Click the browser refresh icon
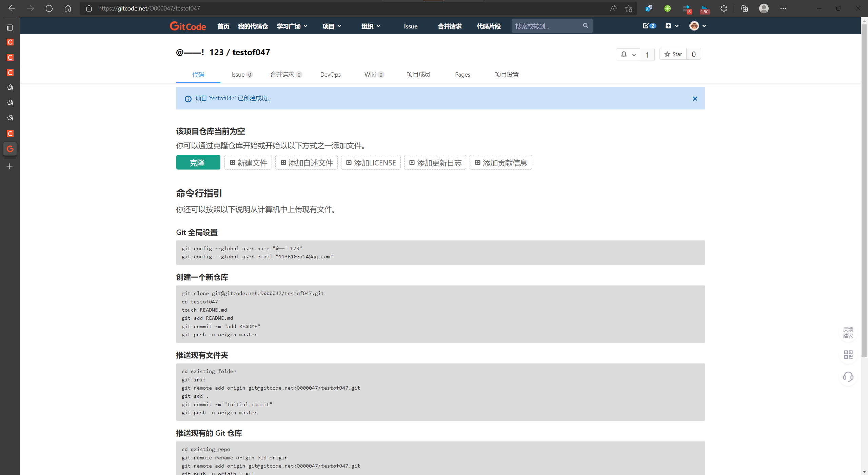 coord(49,8)
